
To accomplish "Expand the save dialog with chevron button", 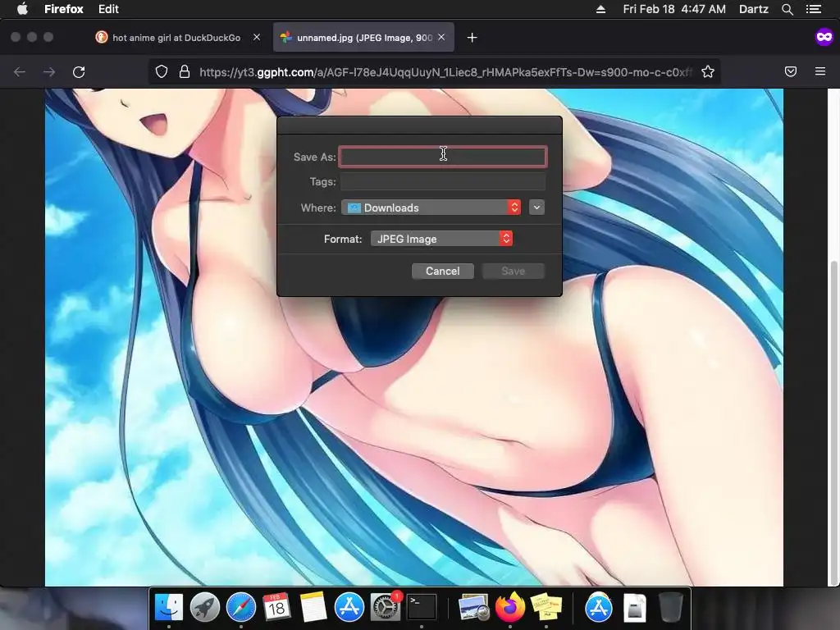I will 536,208.
